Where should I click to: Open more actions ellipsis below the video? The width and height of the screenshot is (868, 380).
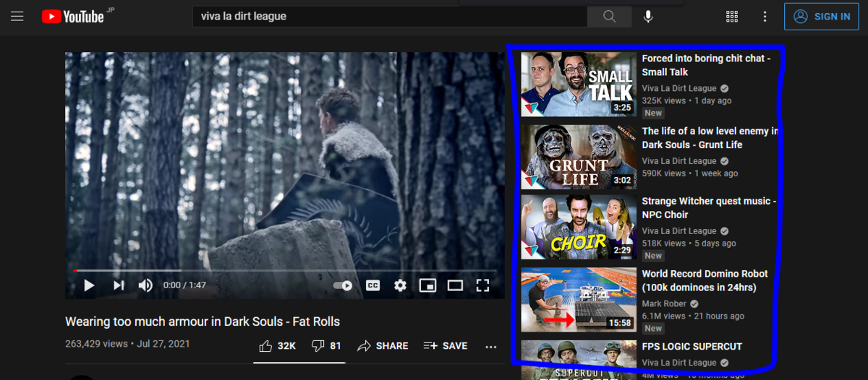click(491, 346)
